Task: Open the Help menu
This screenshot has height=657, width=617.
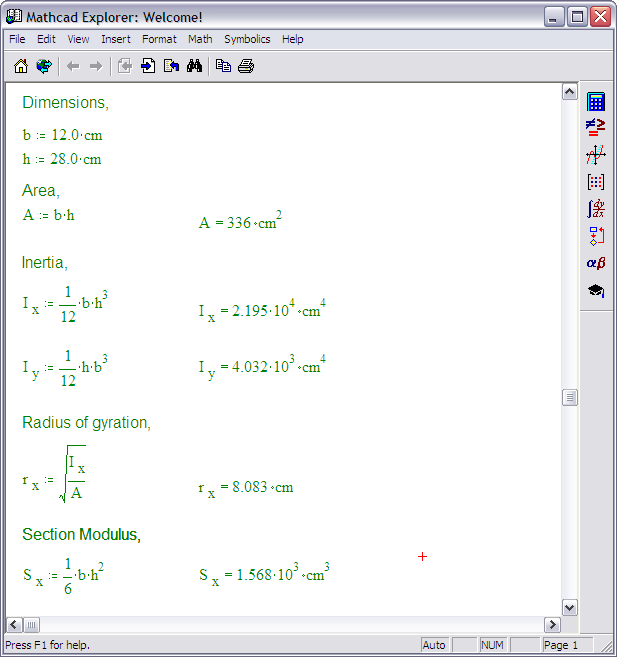Action: pyautogui.click(x=292, y=39)
